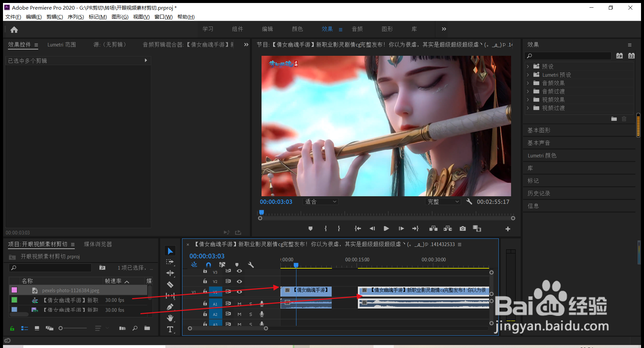This screenshot has height=348, width=644.
Task: Toggle linked selection in timeline
Action: (222, 265)
